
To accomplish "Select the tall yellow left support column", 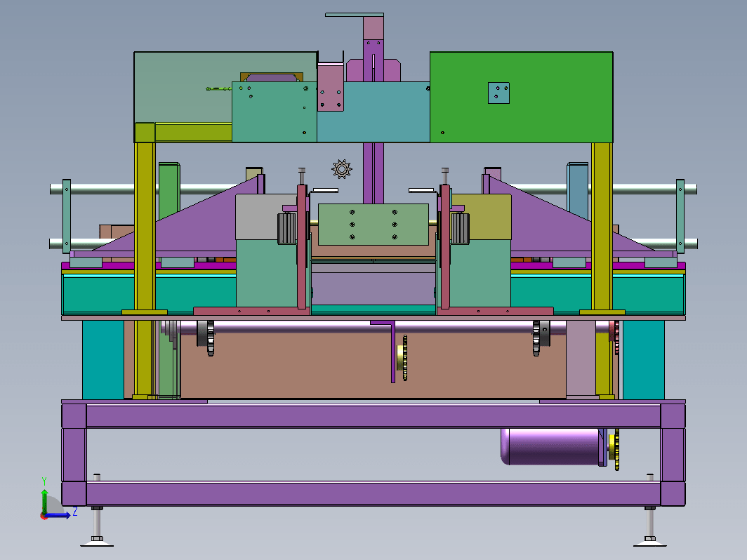I will pos(145,226).
